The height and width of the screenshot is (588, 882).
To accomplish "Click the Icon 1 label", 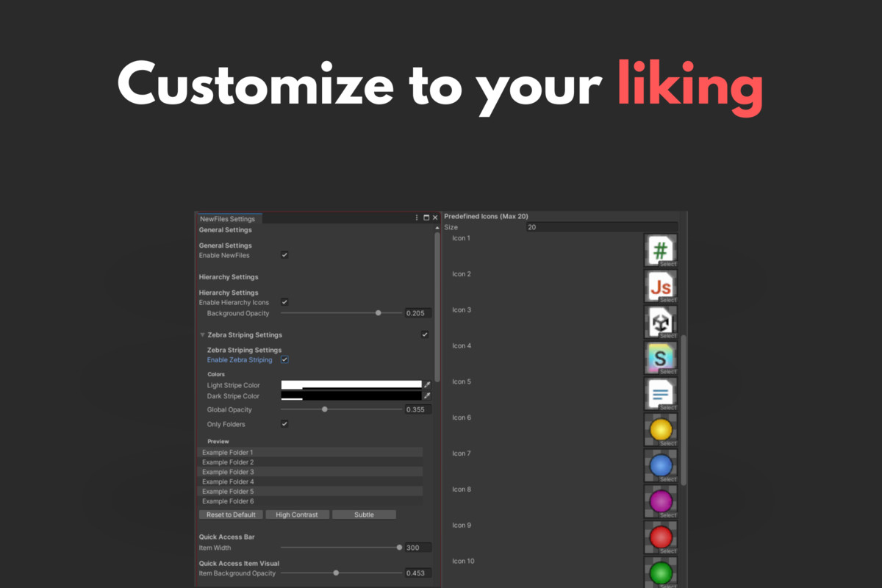I will (x=462, y=238).
